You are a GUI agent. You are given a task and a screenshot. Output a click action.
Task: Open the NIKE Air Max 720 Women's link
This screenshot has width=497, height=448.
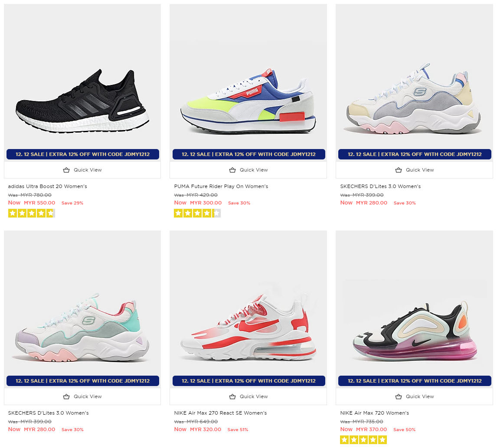click(x=374, y=413)
